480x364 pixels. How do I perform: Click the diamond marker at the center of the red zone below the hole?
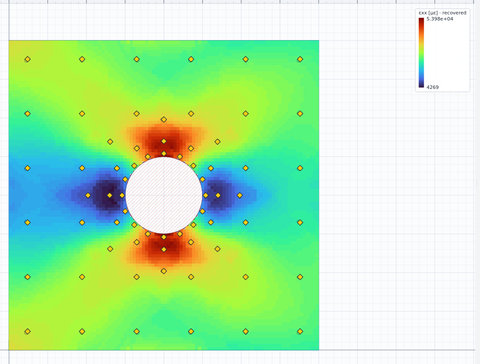pos(164,249)
